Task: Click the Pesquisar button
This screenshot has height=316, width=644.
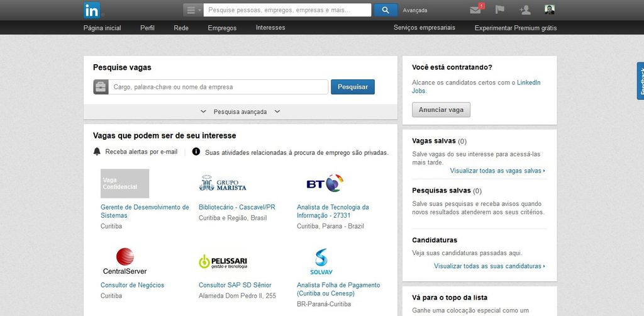Action: tap(353, 87)
